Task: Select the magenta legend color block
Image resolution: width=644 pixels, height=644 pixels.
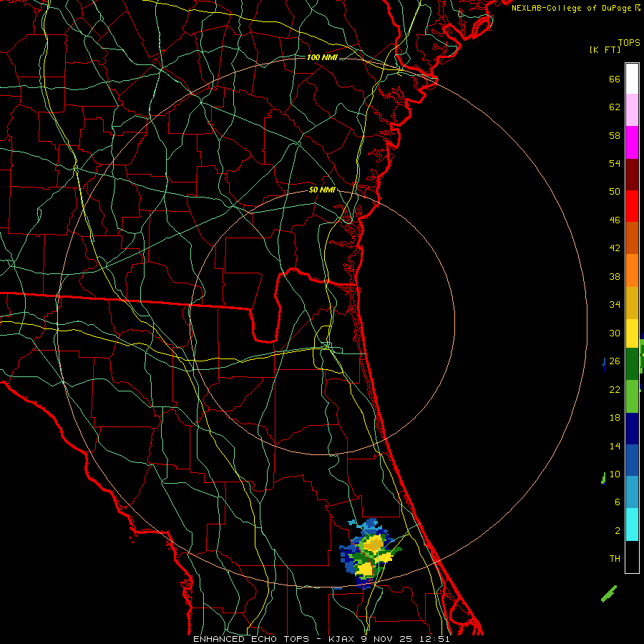Action: coord(632,142)
